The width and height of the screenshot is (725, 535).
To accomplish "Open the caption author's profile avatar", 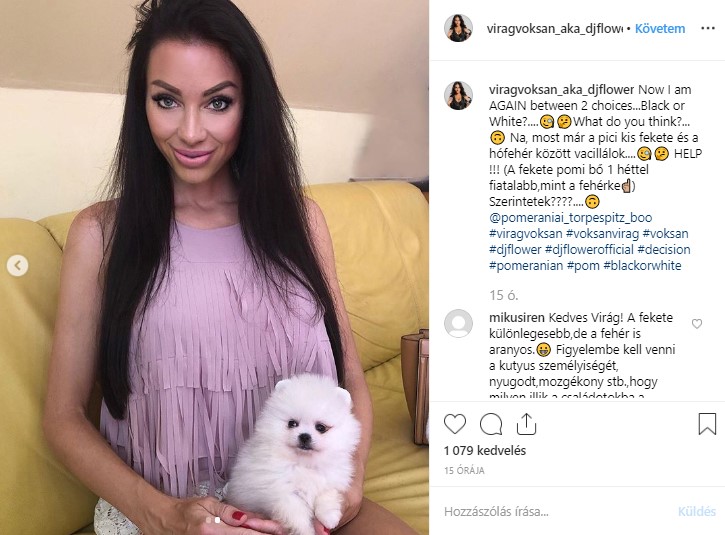I will click(458, 96).
